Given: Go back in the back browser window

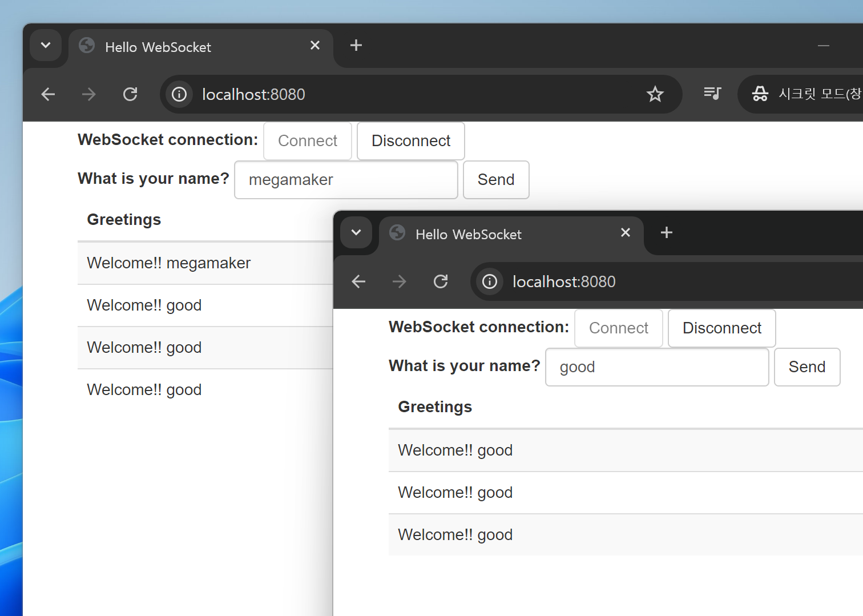Looking at the screenshot, I should click(x=48, y=94).
